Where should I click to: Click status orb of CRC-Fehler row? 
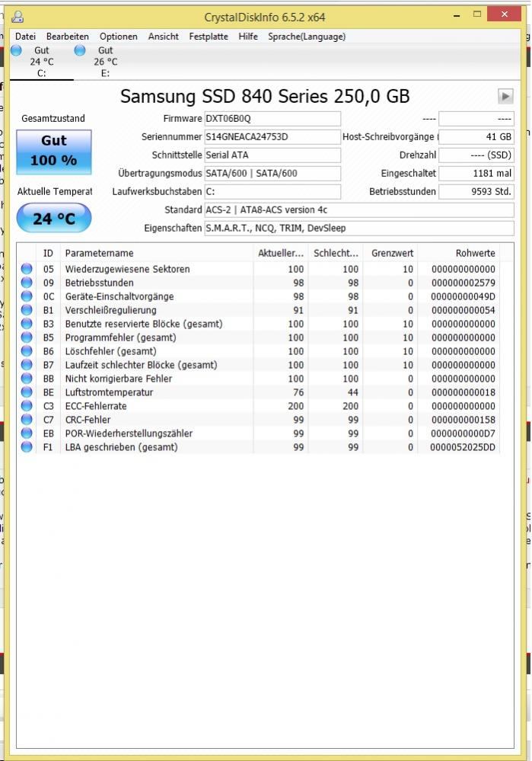(x=27, y=419)
